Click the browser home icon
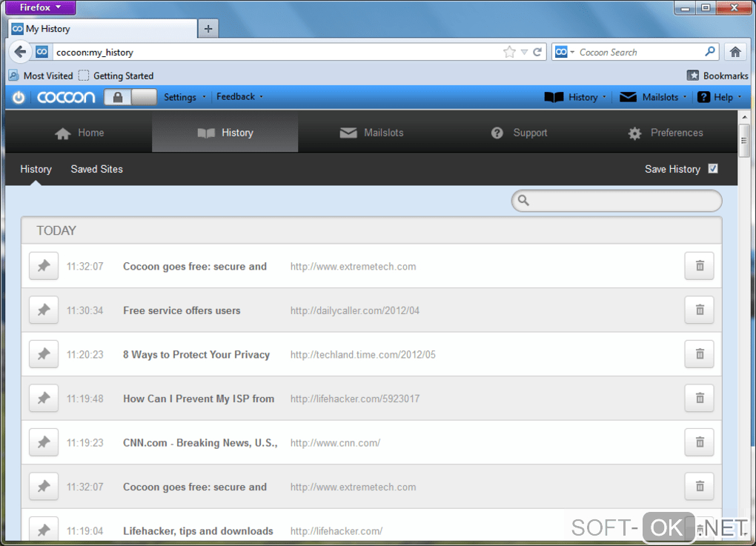The image size is (756, 546). point(735,52)
